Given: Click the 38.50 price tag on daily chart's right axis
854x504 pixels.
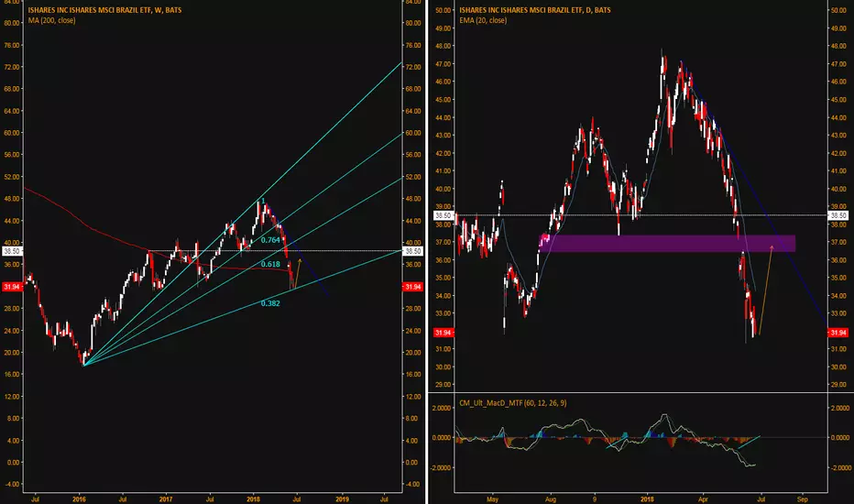Looking at the screenshot, I should pos(838,215).
